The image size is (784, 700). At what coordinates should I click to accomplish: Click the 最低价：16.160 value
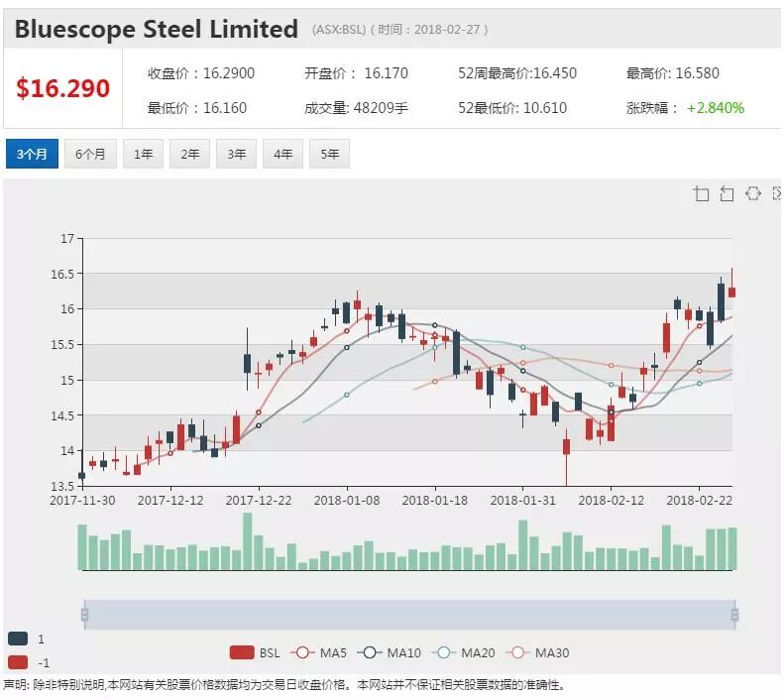point(197,108)
